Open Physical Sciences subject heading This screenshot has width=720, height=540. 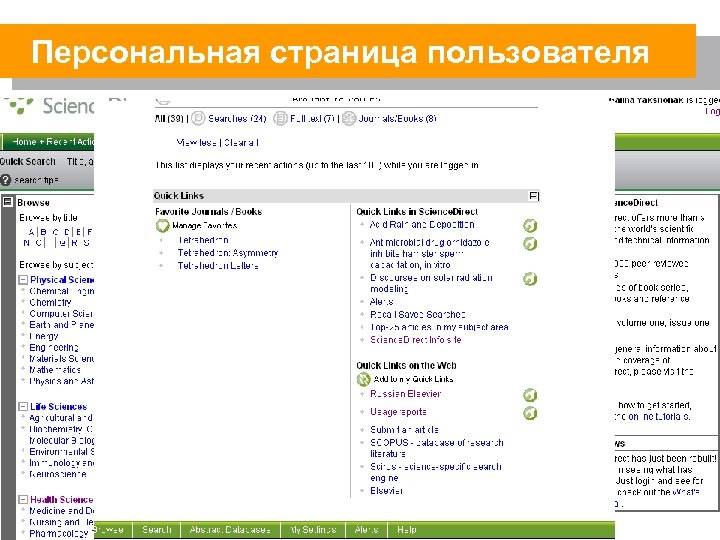(62, 280)
